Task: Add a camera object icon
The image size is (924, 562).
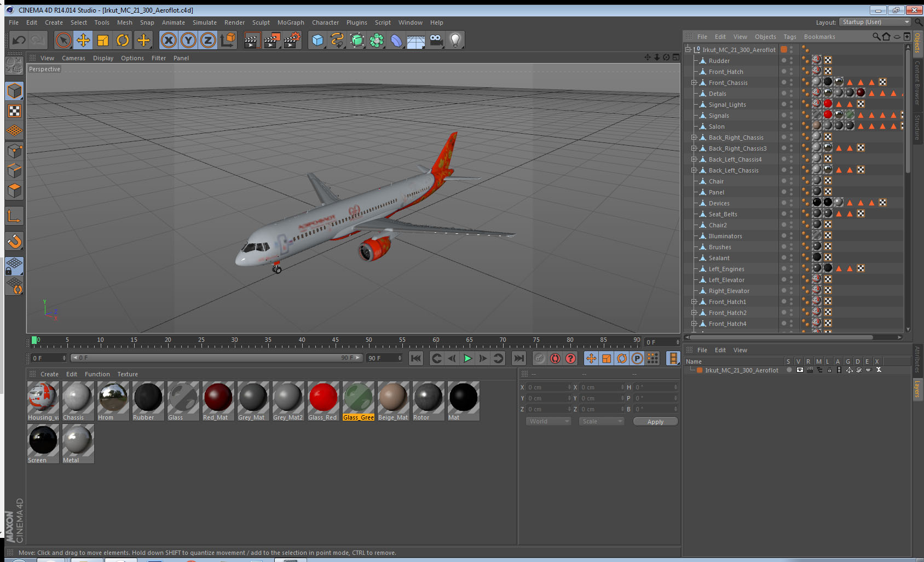Action: pyautogui.click(x=436, y=40)
